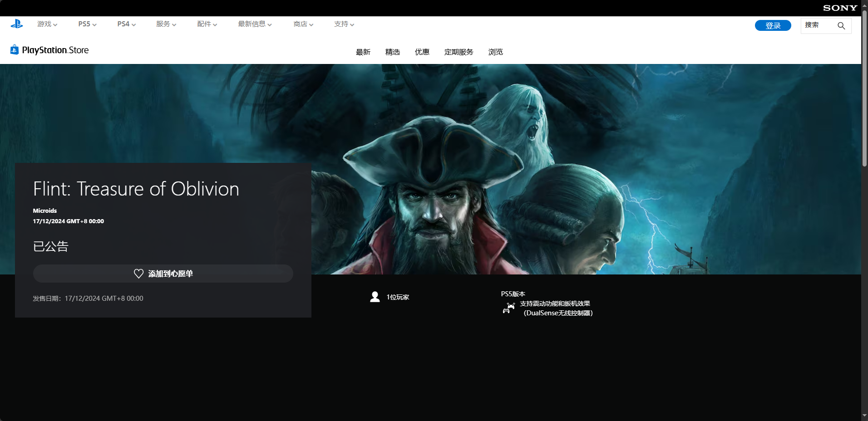The height and width of the screenshot is (421, 868).
Task: Click the heart icon on wishlist button
Action: [139, 274]
